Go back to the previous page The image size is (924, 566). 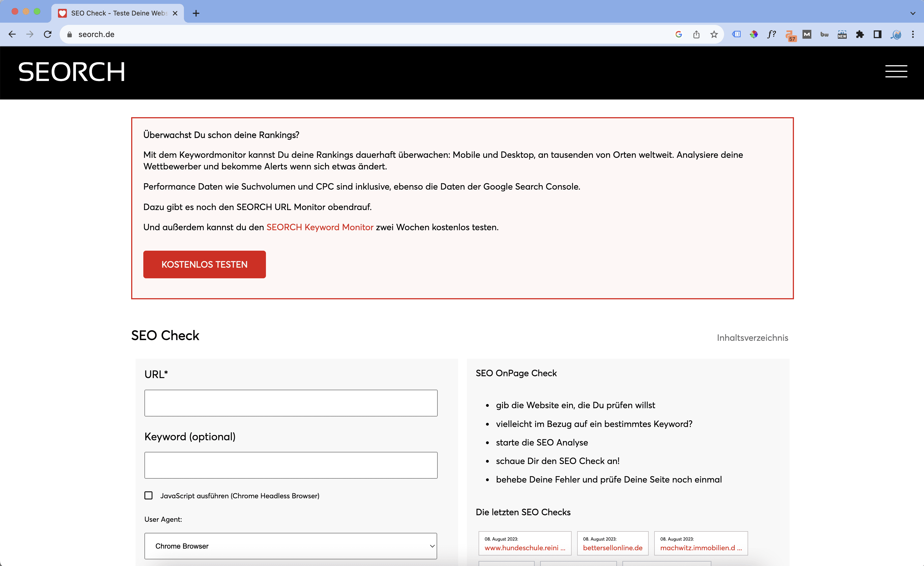[x=12, y=35]
